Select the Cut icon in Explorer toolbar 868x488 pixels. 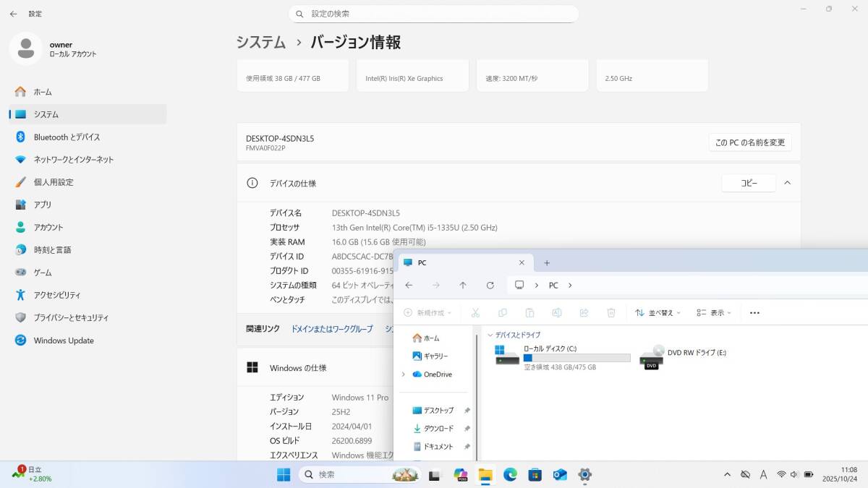coord(475,312)
